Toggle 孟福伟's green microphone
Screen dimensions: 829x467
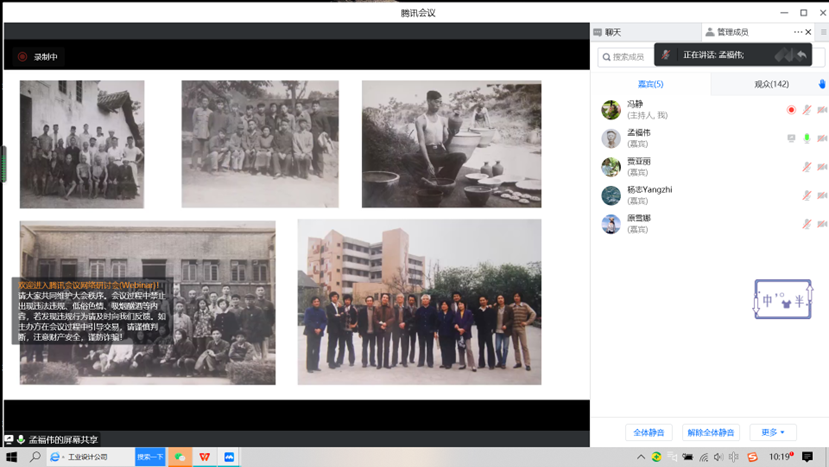(806, 139)
